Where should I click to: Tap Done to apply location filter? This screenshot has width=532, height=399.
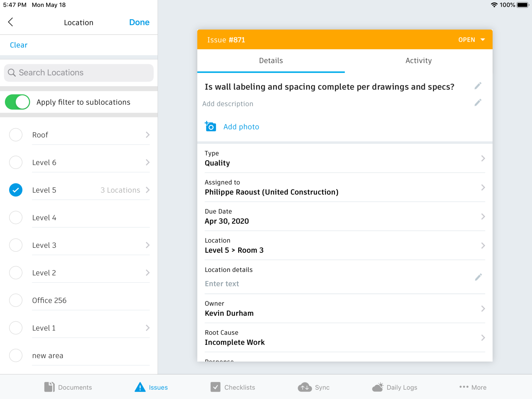tap(139, 22)
